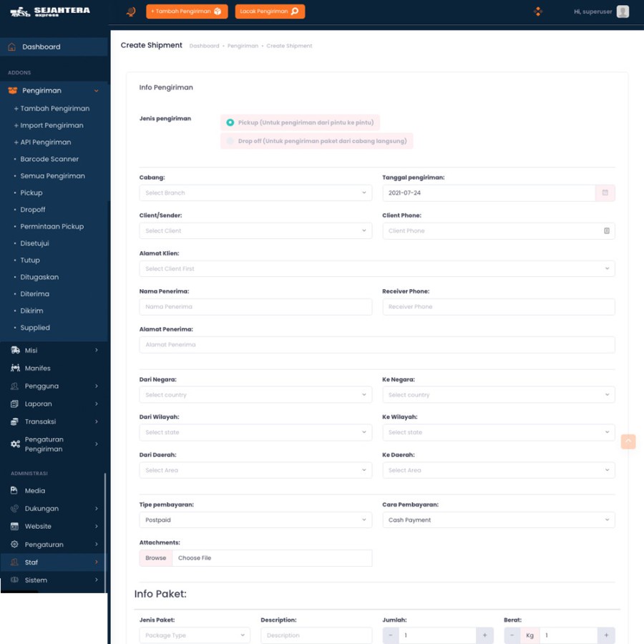Open the Dari Negara country dropdown
This screenshot has width=644, height=644.
255,395
